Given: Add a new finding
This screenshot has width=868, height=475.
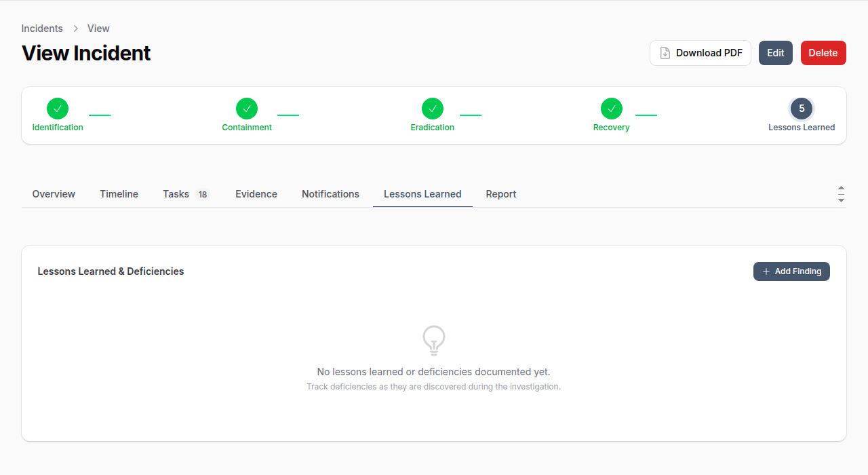Looking at the screenshot, I should coord(791,271).
